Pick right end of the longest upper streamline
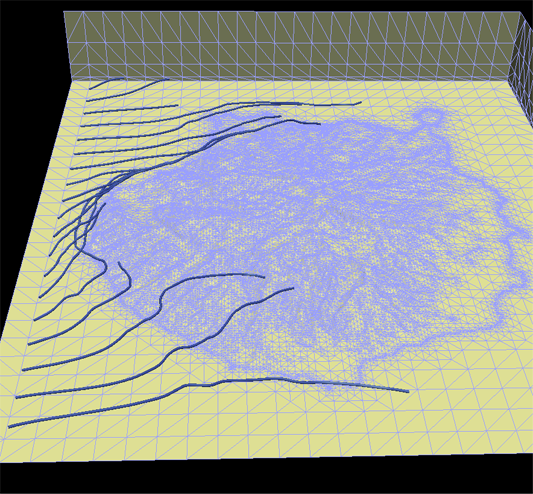 [x=359, y=102]
